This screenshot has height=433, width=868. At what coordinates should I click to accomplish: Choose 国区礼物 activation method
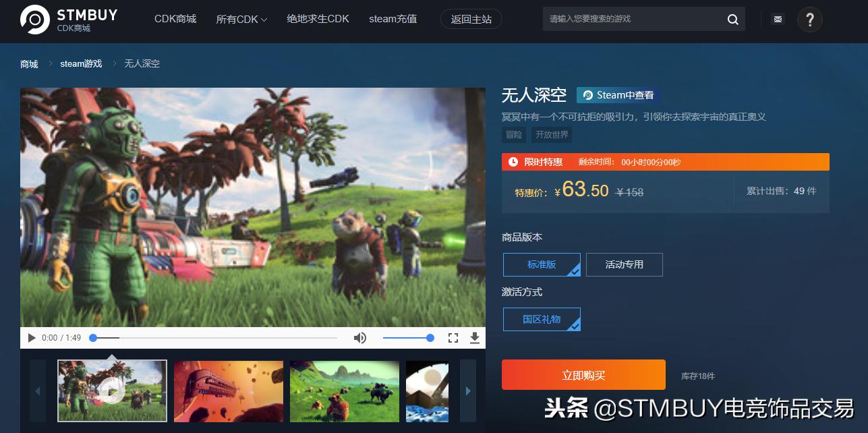(x=542, y=319)
